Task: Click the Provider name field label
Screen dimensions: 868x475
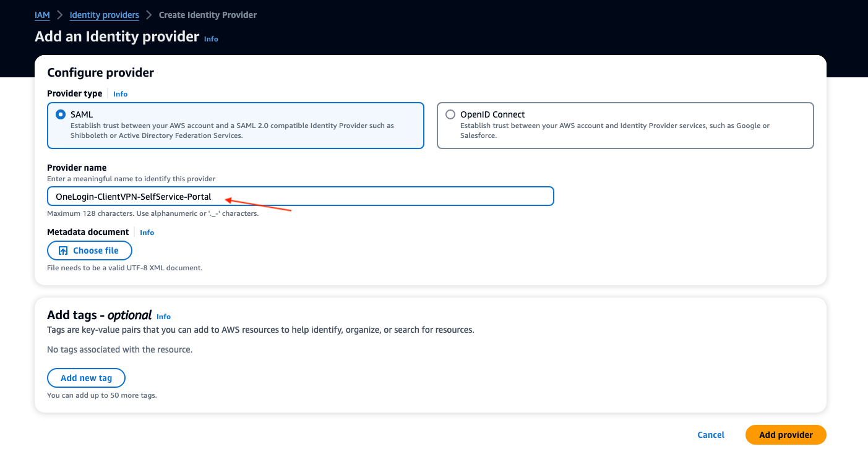Action: pyautogui.click(x=77, y=168)
